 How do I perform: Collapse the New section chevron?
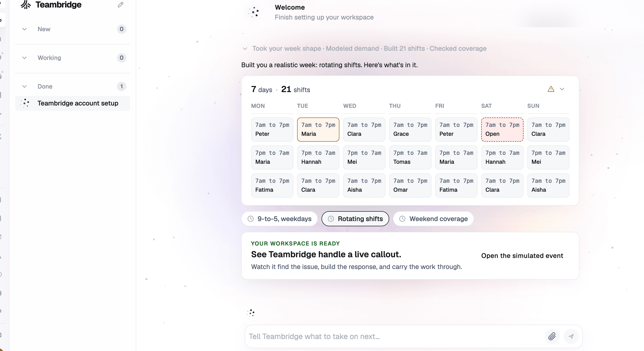[24, 29]
